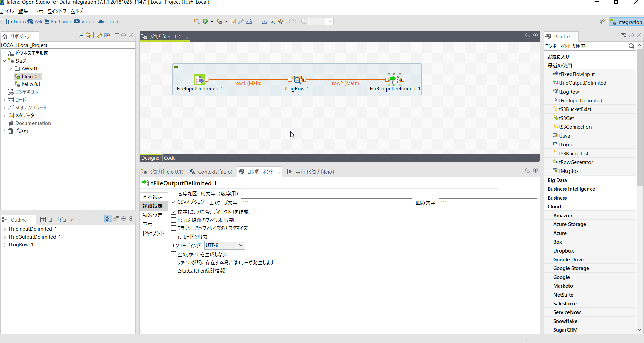Open the Cloud link

click(x=112, y=22)
